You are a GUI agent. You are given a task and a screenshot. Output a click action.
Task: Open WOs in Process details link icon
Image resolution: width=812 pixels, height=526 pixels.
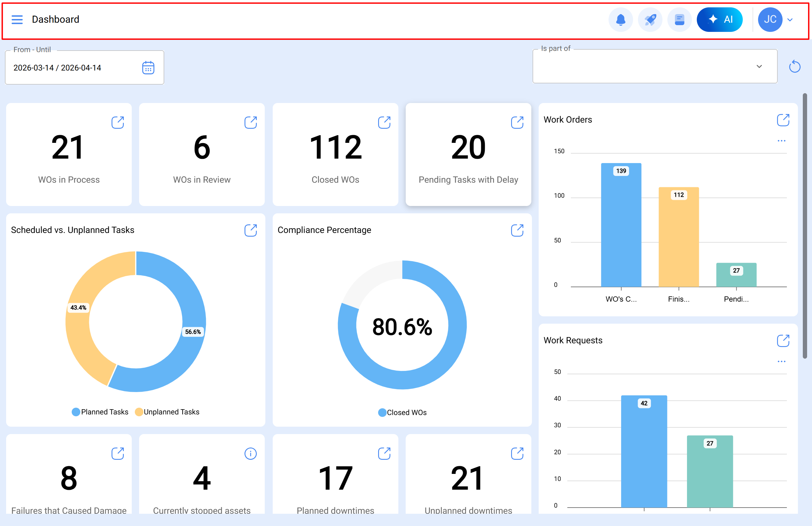point(118,123)
